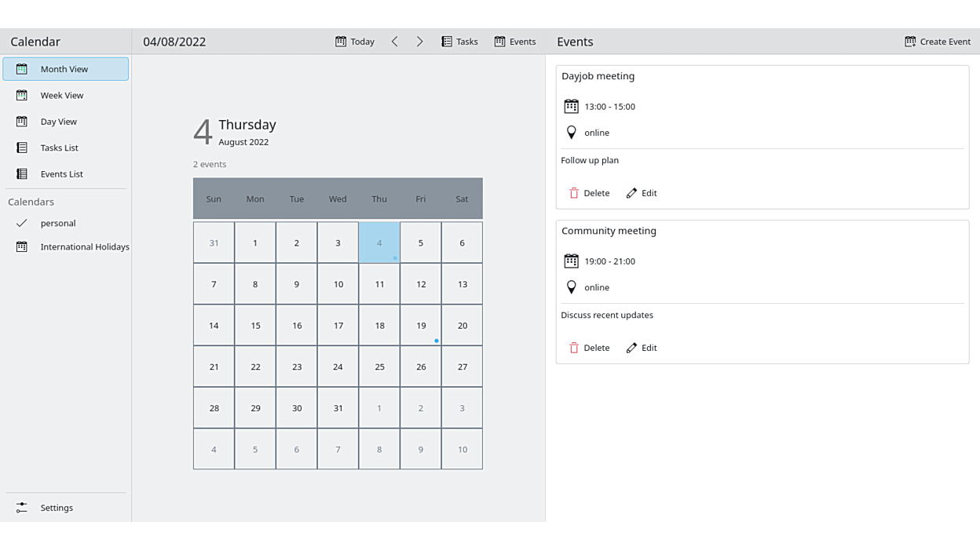Screen dimensions: 980x551
Task: Go to the next month arrow
Action: (420, 42)
